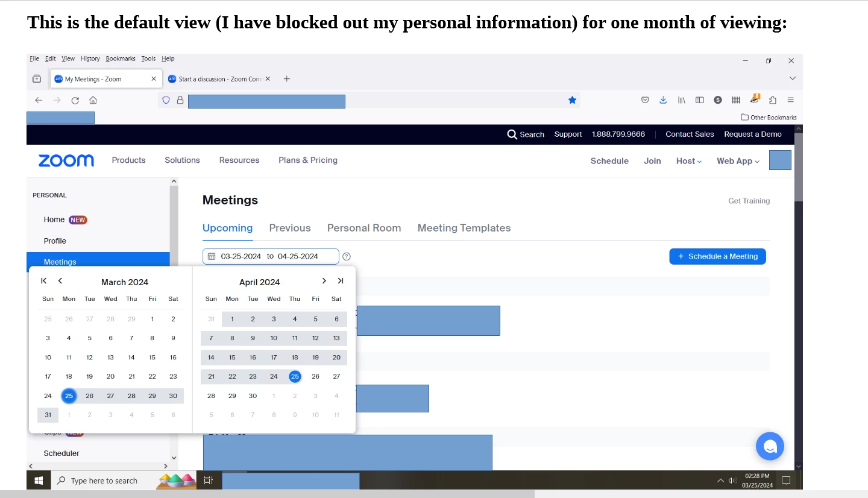The image size is (868, 498).
Task: Reload the page with refresh icon
Action: click(75, 100)
